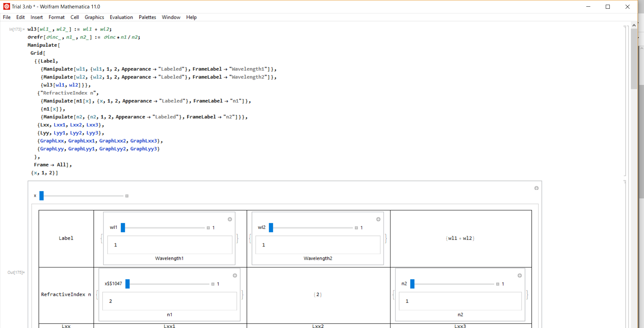Click the Wavelength1 frame label
This screenshot has width=644, height=328.
click(x=169, y=259)
